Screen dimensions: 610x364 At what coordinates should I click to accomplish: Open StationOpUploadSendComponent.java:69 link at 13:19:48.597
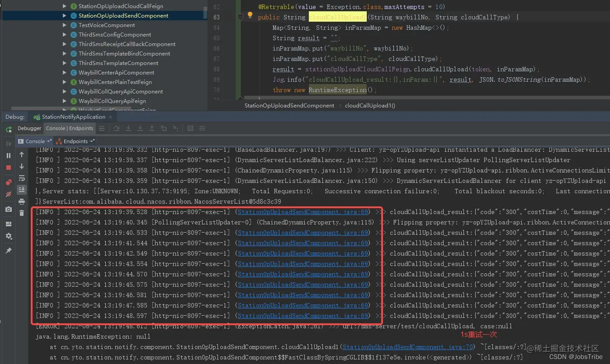point(303,316)
